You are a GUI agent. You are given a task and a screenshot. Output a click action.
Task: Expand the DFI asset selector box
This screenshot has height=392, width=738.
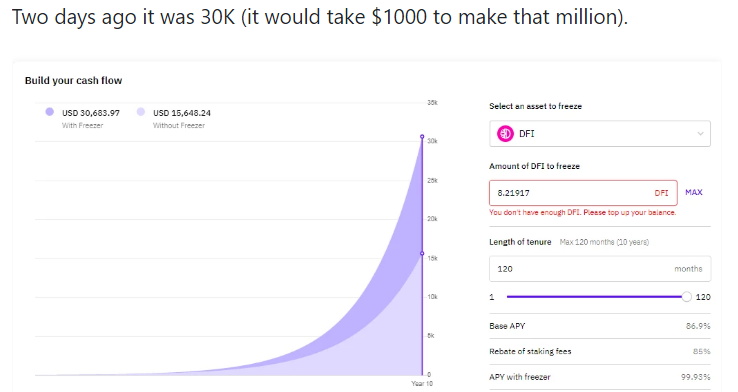coord(600,134)
